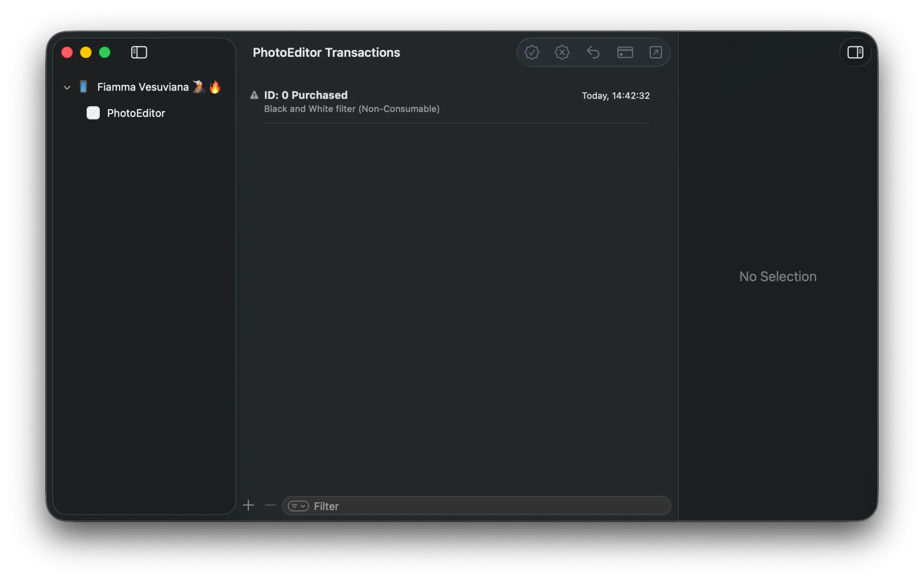Screen dimensions: 924x582
Task: Collapse the Fiamma Vesuviana device group
Action: tap(67, 87)
